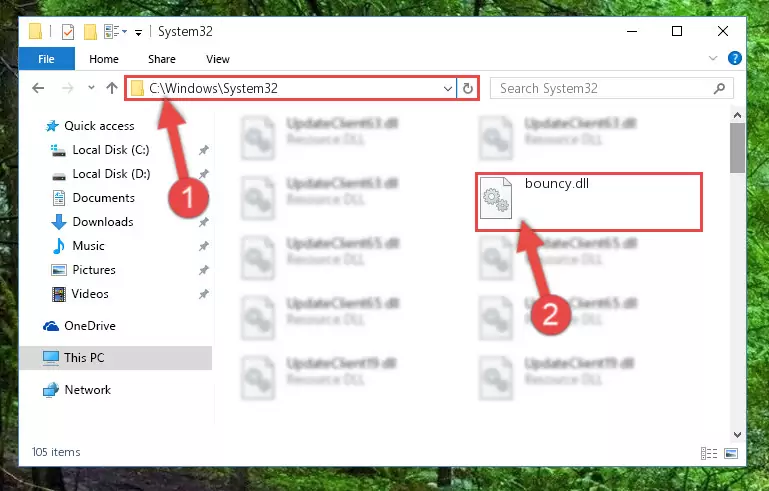Refresh the System32 folder view

[x=468, y=88]
